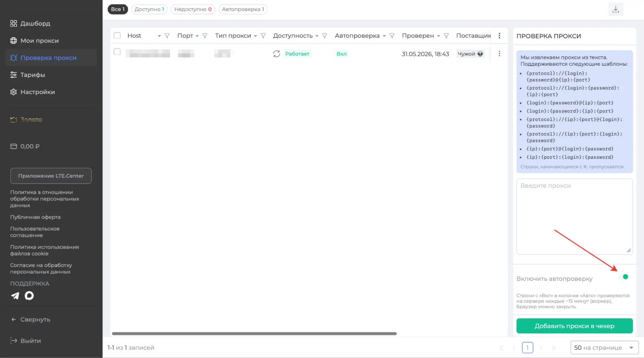
Task: Click the last-page double arrow
Action: click(x=553, y=348)
